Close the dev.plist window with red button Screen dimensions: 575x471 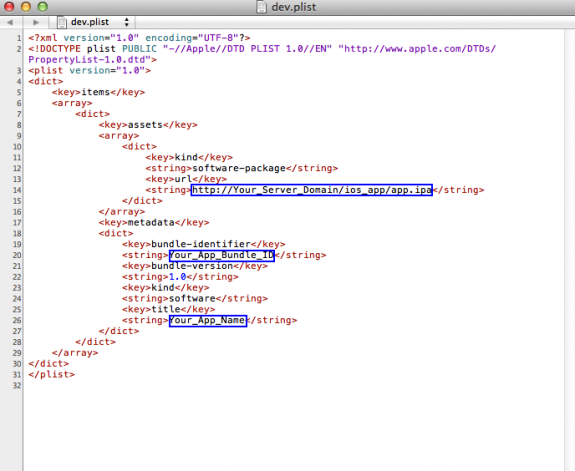[8, 6]
